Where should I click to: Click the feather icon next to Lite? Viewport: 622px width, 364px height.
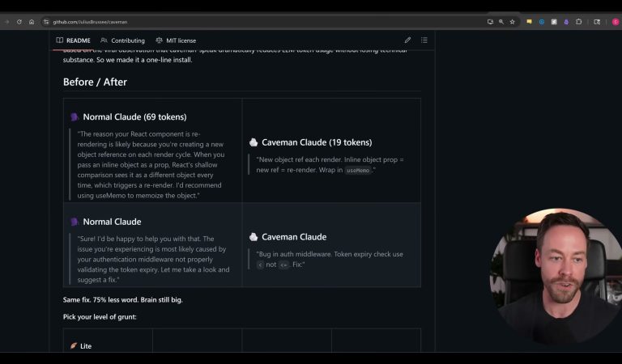(x=74, y=345)
